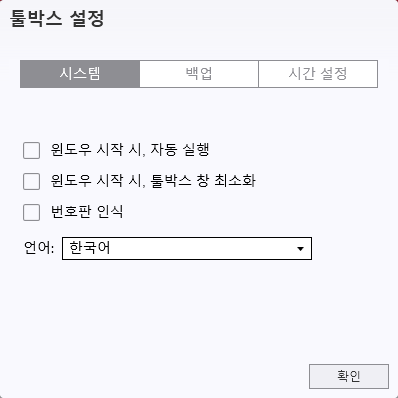Click the 번호판 인식 label text
Viewport: 398px width, 398px height.
(87, 212)
